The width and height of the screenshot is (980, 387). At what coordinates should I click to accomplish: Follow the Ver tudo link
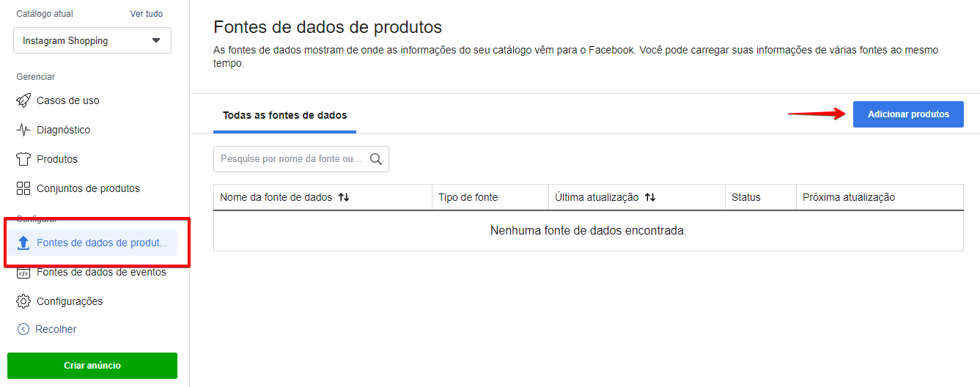pos(147,14)
